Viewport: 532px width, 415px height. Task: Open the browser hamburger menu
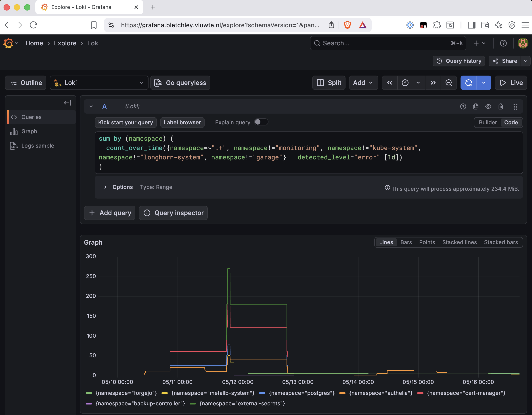525,25
